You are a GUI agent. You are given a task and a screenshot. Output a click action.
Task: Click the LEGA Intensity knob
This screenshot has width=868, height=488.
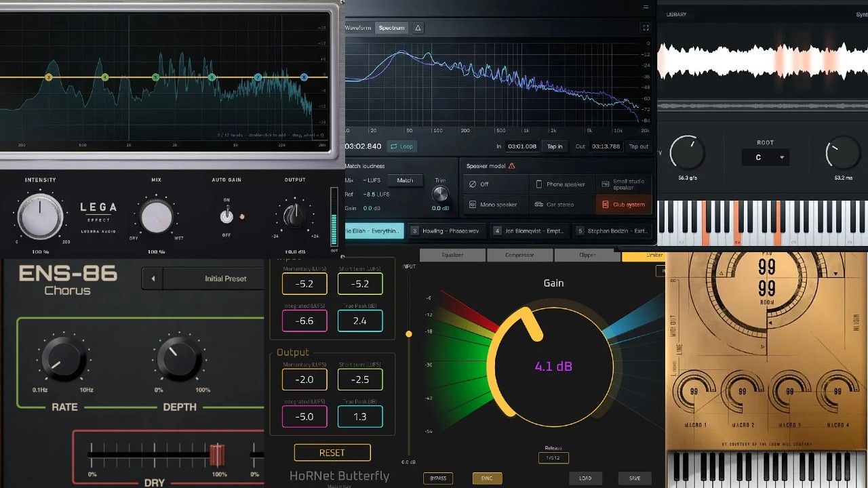coord(40,216)
